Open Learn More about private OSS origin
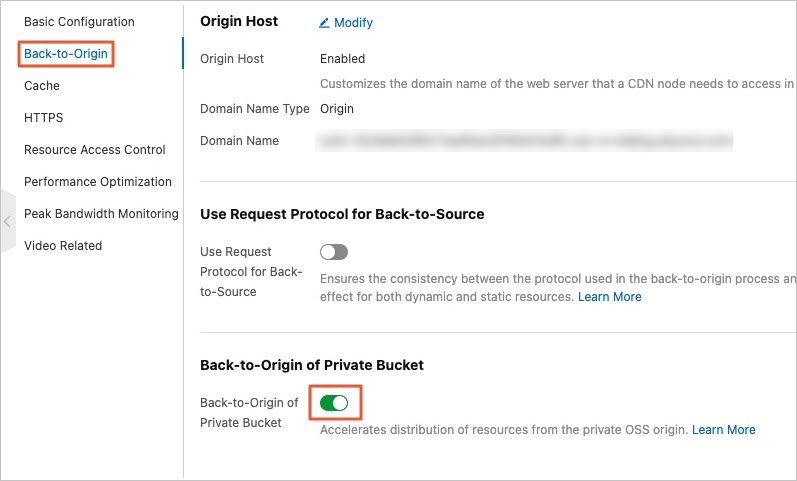 tap(724, 430)
